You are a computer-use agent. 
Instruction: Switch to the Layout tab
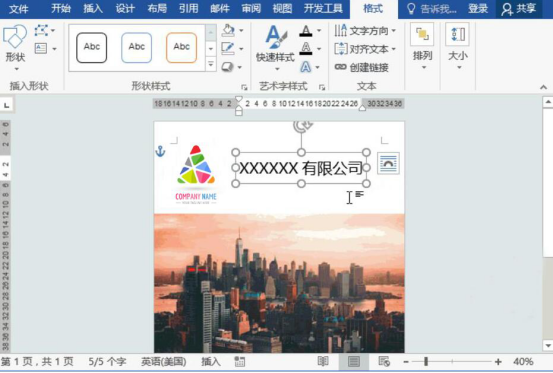(157, 8)
